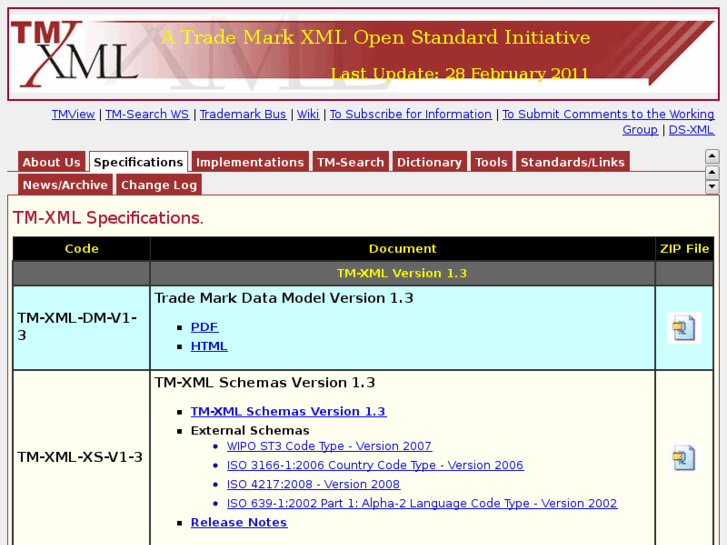Open the About Us tab

(51, 162)
